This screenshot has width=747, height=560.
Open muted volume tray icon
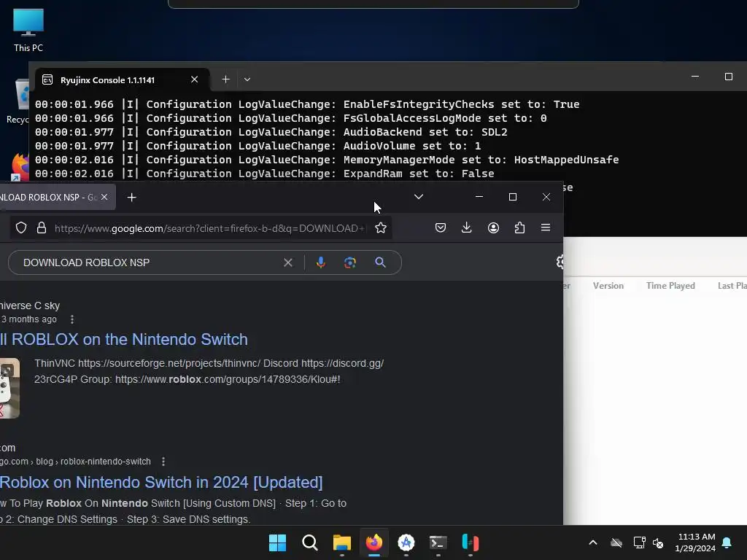659,542
